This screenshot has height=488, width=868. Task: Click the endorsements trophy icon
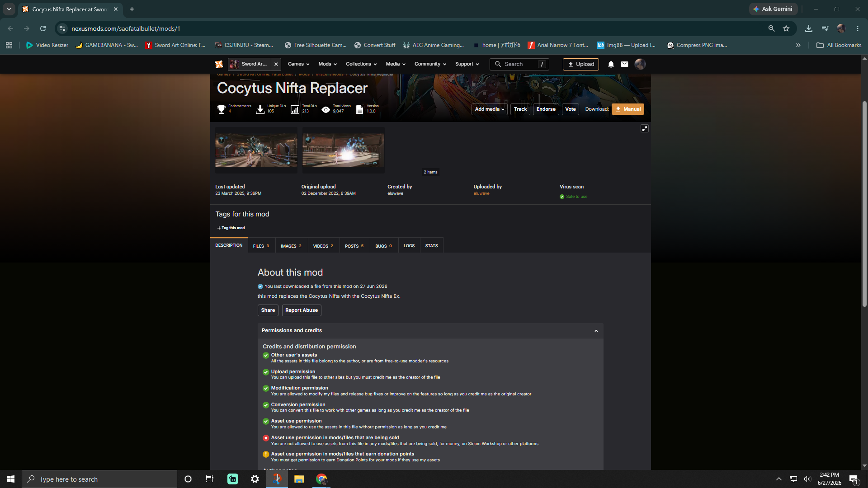[x=221, y=109]
